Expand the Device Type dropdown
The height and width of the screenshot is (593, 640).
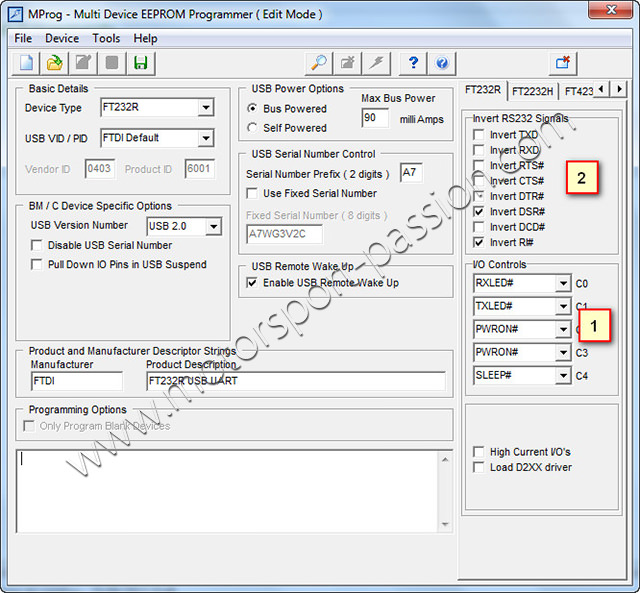tap(206, 107)
